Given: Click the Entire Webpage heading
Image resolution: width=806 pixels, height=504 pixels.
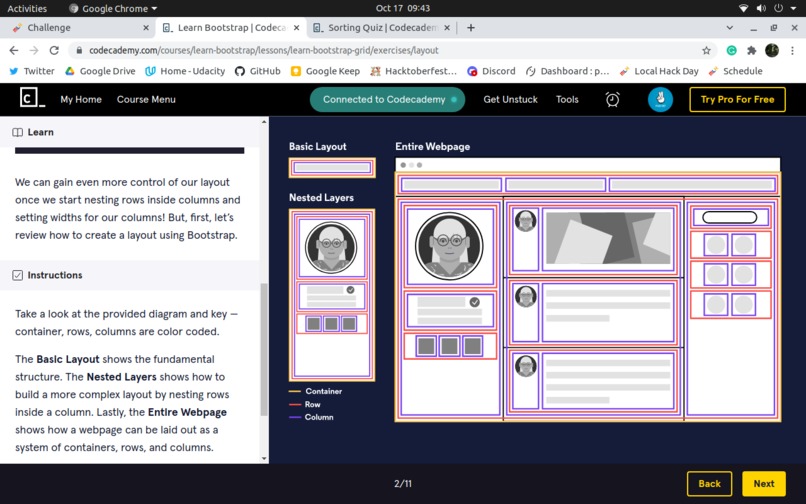Looking at the screenshot, I should [432, 147].
